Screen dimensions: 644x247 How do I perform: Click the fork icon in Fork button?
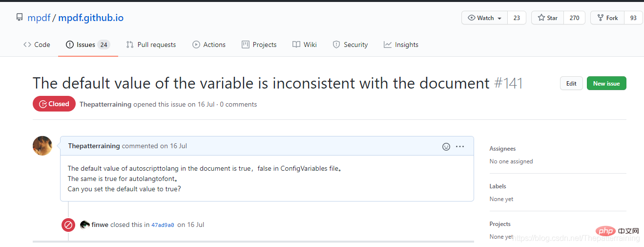click(600, 18)
